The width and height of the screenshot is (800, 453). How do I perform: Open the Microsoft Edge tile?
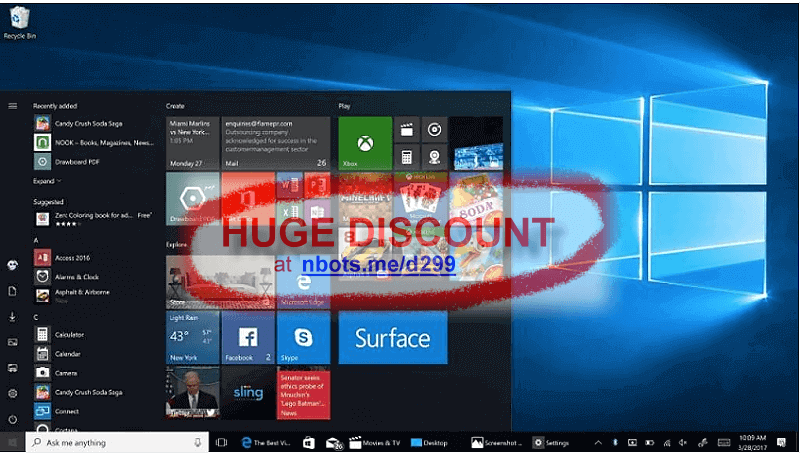click(304, 282)
